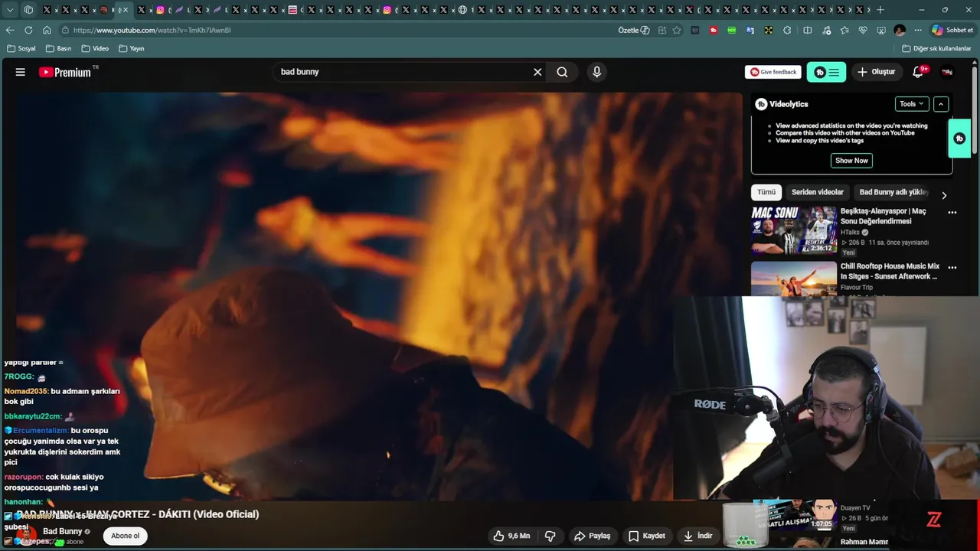Open Beşiktaş-Alanyaspor Maç Sonu title link
This screenshot has width=980, height=551.
click(883, 216)
